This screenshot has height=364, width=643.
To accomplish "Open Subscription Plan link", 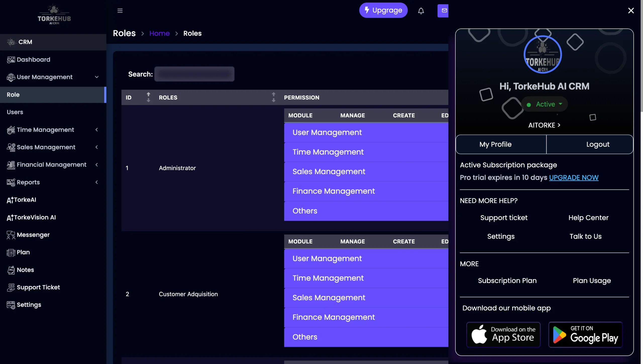I will tap(507, 281).
